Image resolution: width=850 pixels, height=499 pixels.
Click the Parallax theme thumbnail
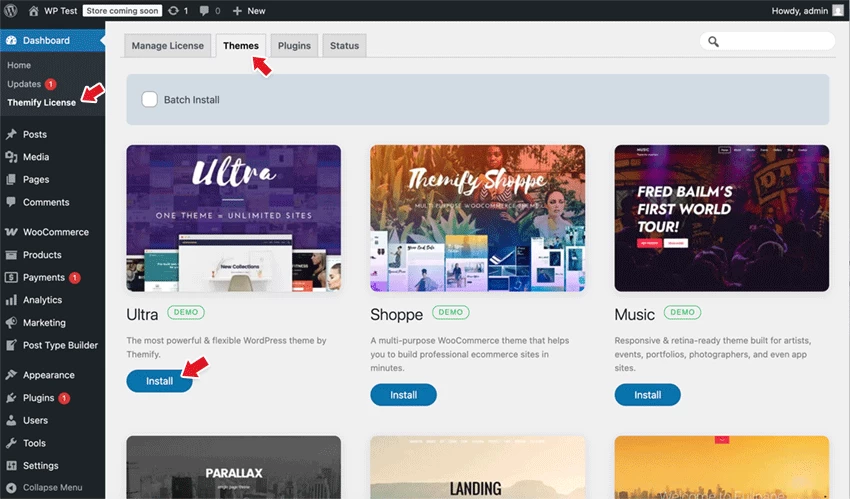click(x=234, y=467)
